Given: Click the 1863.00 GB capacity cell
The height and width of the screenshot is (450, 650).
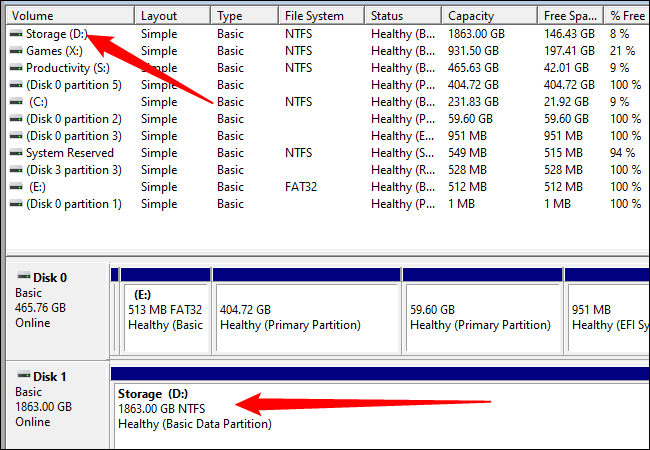Looking at the screenshot, I should pos(476,34).
